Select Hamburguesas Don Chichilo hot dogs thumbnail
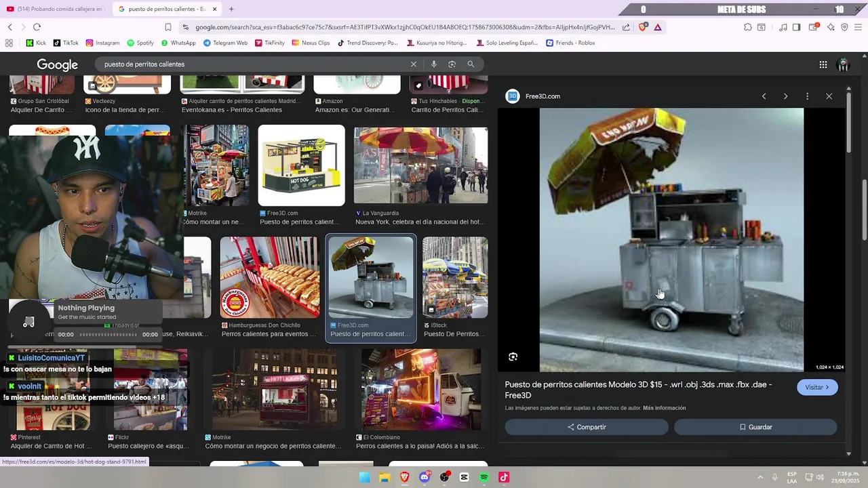Viewport: 868px width, 488px height. click(270, 277)
